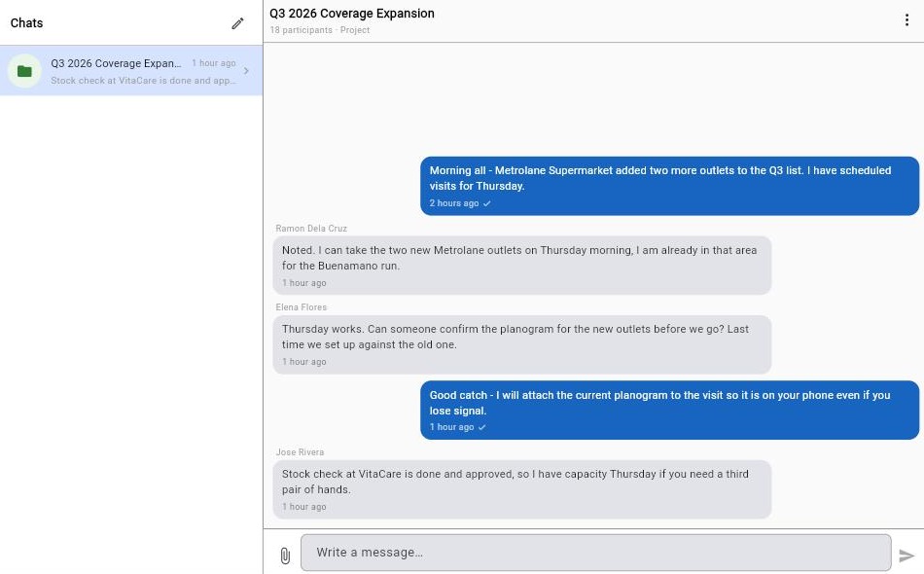The width and height of the screenshot is (924, 574).
Task: Click the Chats sidebar heading
Action: coord(26,23)
